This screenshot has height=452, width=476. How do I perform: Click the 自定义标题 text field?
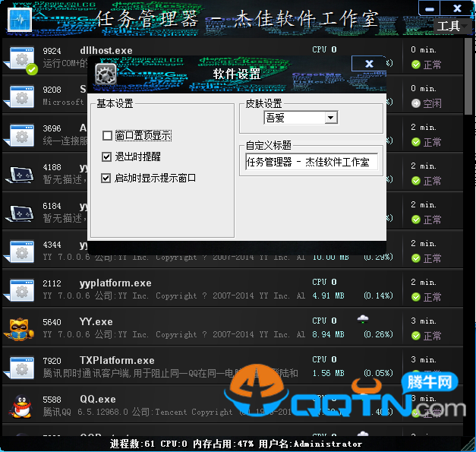click(x=311, y=162)
